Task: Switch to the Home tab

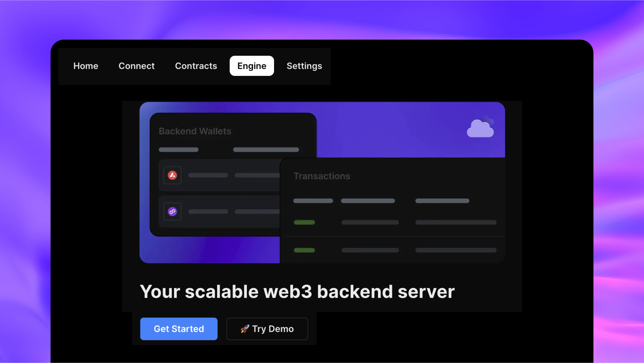Action: [86, 66]
